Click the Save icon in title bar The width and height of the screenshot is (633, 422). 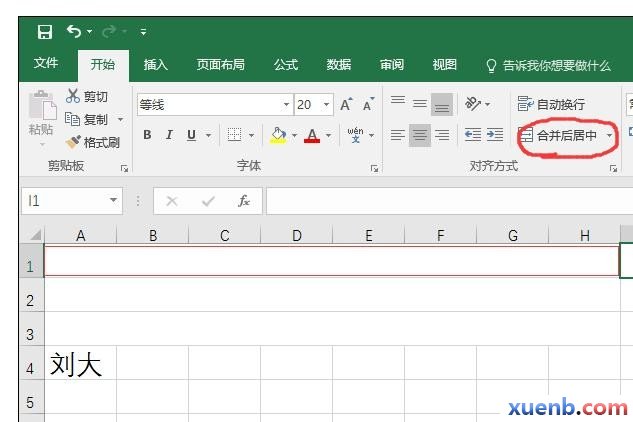point(44,32)
